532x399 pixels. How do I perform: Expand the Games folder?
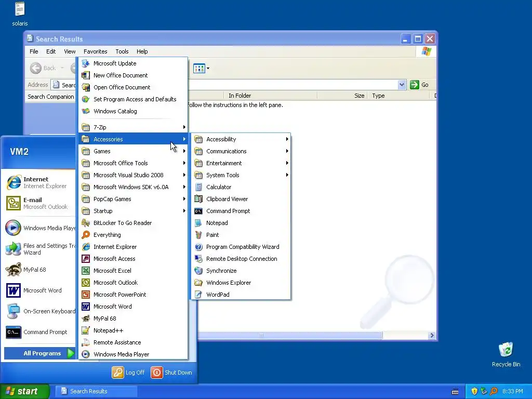pos(133,151)
